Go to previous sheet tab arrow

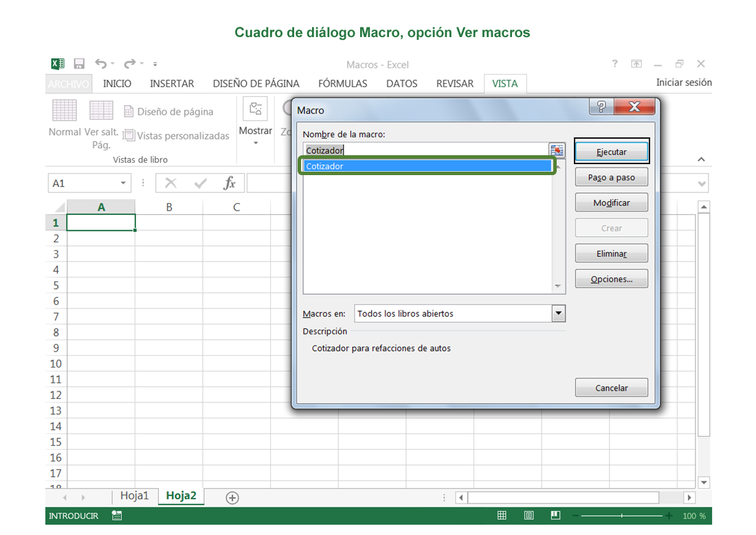pos(65,497)
